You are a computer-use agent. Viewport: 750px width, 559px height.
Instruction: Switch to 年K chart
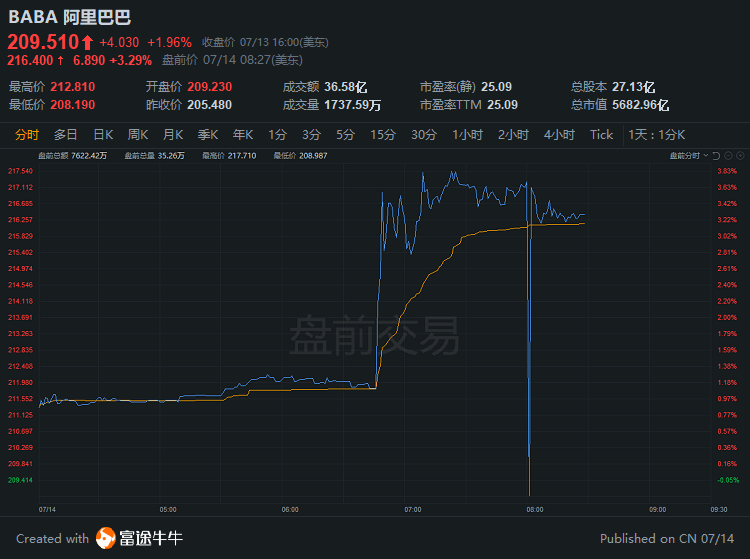tap(243, 135)
